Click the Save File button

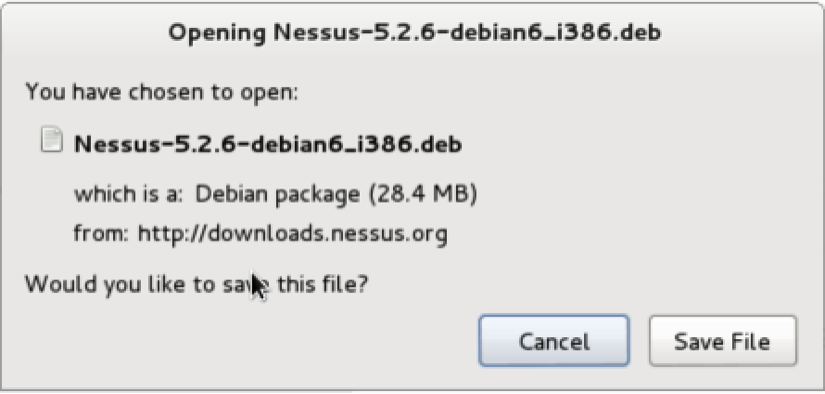pos(722,341)
